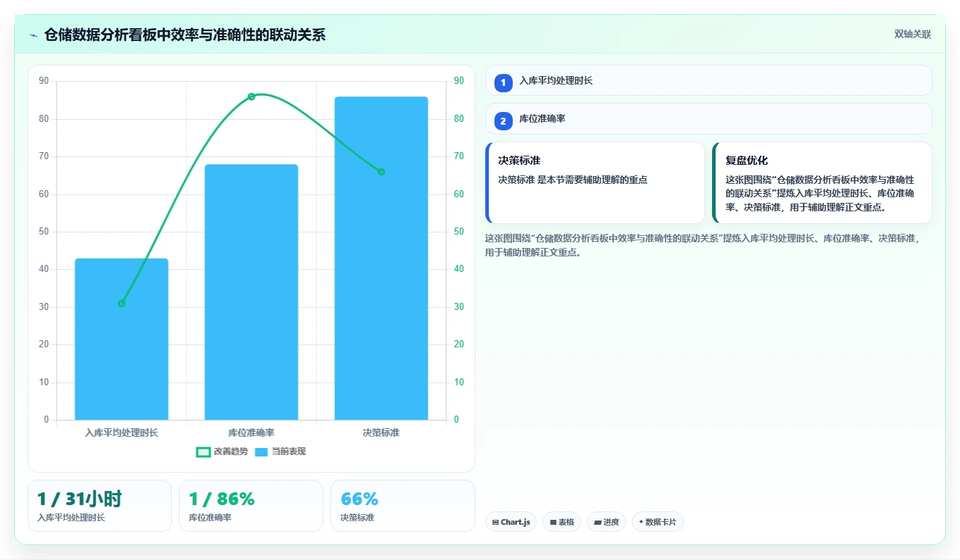Image resolution: width=960 pixels, height=560 pixels.
Task: Click the x-axis label 库位准确率
Action: coord(251,433)
